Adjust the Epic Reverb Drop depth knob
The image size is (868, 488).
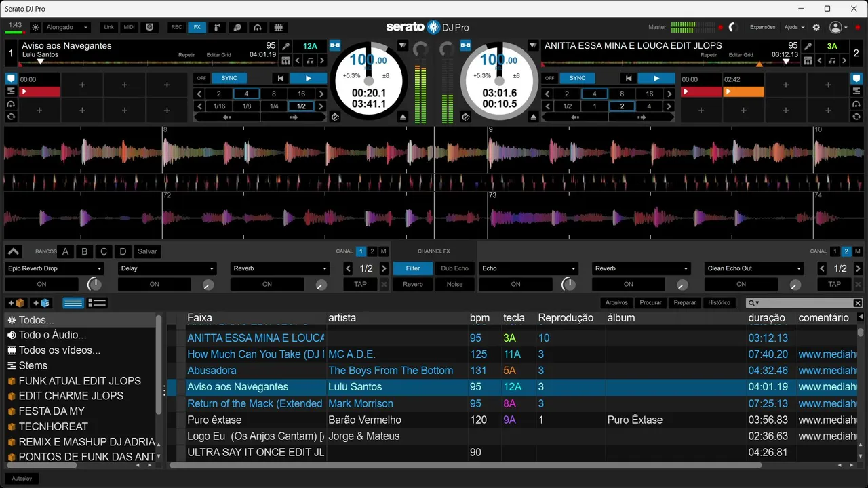95,285
